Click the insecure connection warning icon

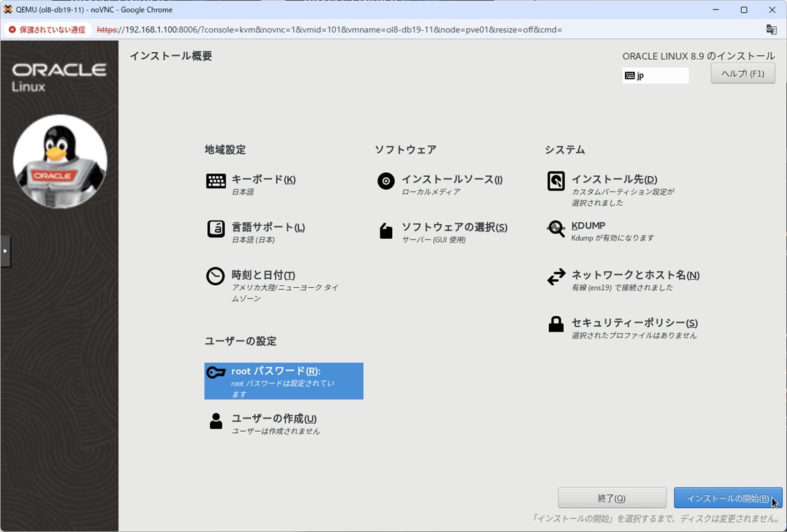tap(12, 30)
